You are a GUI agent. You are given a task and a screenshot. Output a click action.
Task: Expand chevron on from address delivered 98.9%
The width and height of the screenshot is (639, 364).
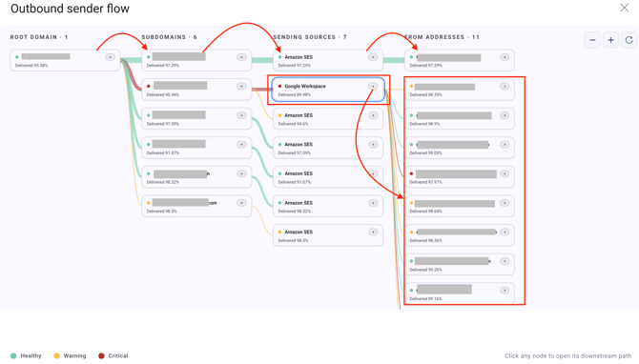[x=505, y=115]
